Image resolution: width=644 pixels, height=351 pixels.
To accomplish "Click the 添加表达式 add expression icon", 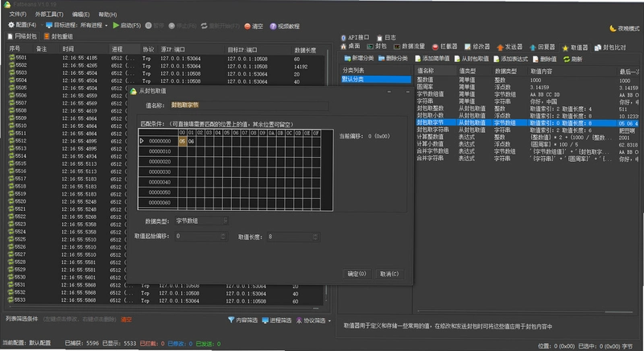I will (496, 59).
